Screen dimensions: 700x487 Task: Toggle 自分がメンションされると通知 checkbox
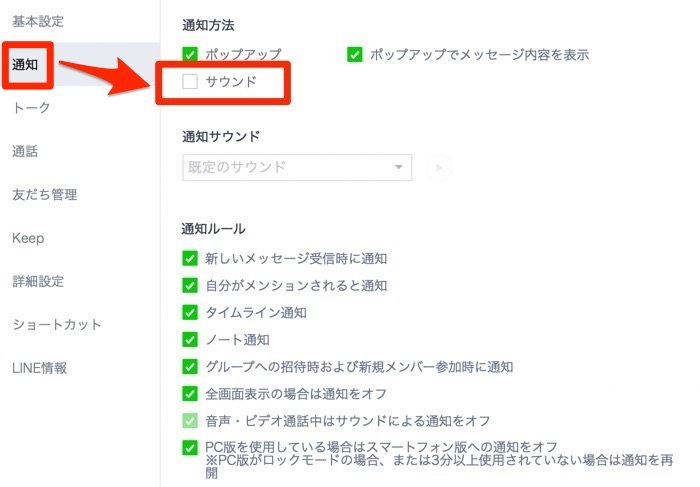pyautogui.click(x=190, y=285)
